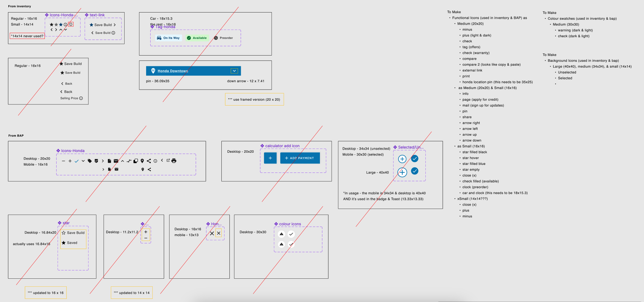Select the '*14x14 never used?' note
Screen dimensions: 644x302
point(27,36)
